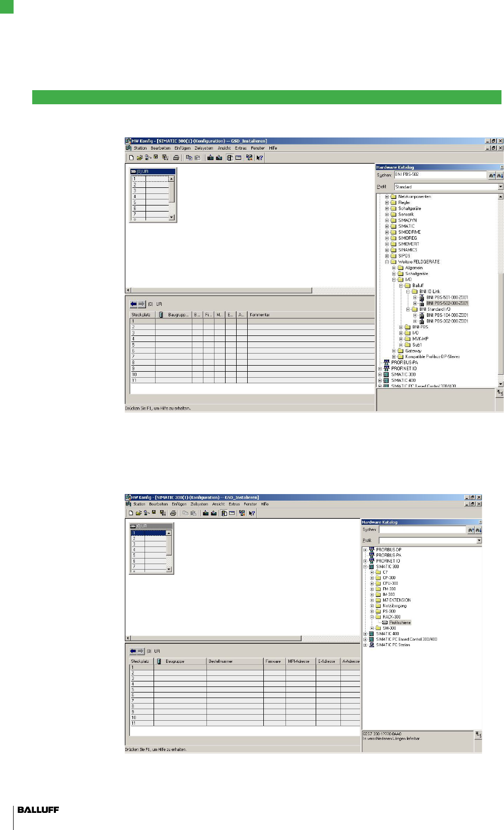Collapse RACK-300 folder in lower catalog
Screen dimensions: 504x830
coord(372,617)
